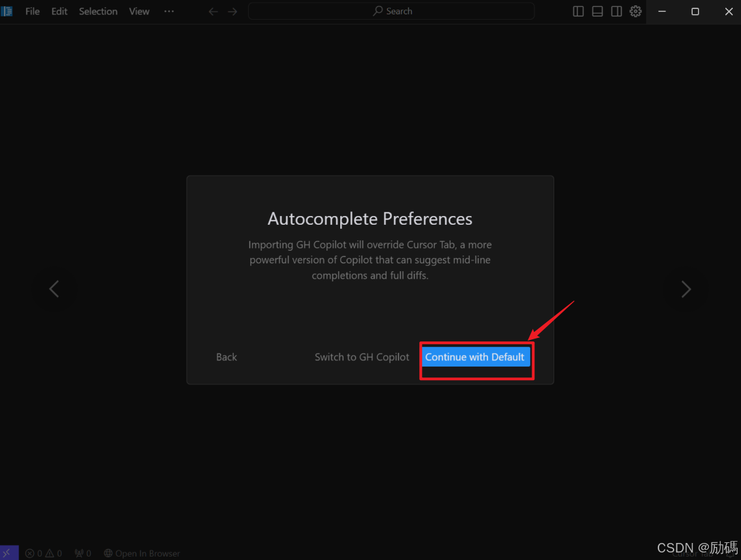Show next onboarding slide with right chevron

686,289
